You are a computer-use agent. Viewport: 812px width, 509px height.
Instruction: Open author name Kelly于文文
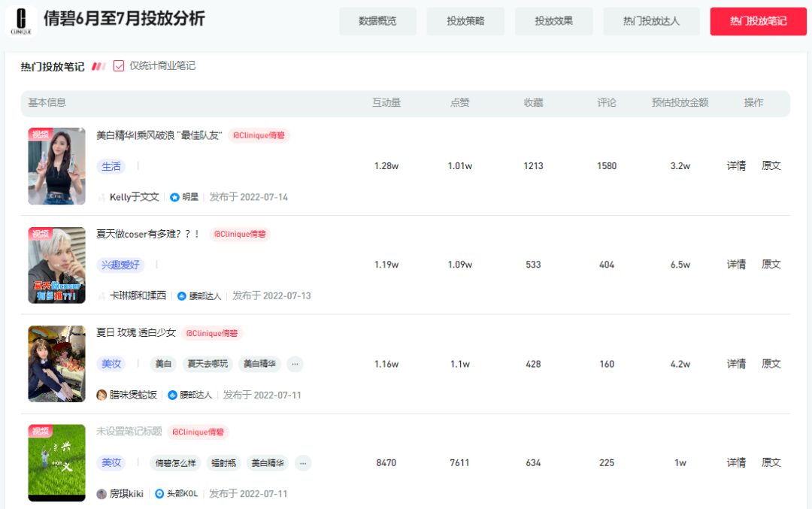pyautogui.click(x=134, y=197)
